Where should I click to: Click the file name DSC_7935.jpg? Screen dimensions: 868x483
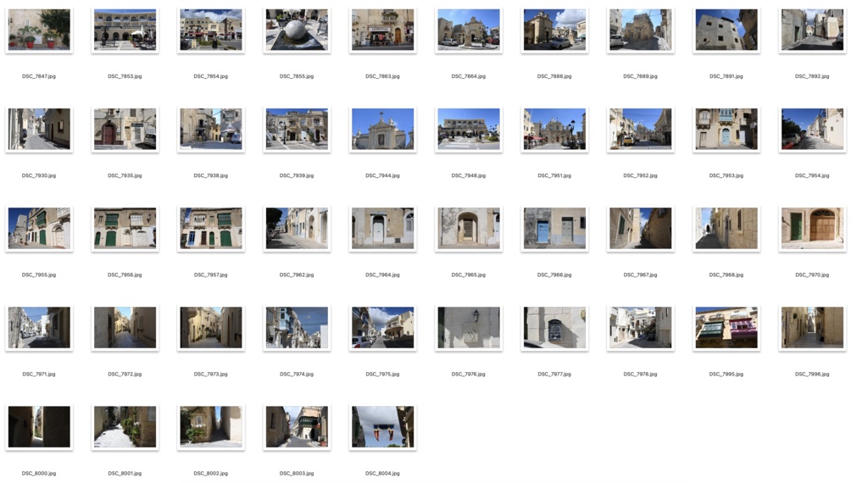(x=125, y=175)
